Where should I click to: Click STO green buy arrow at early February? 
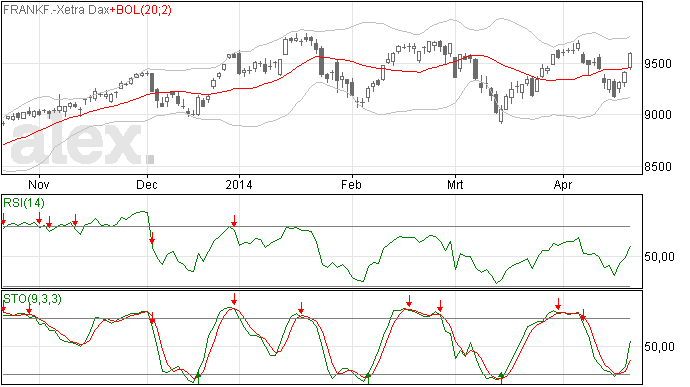(368, 377)
